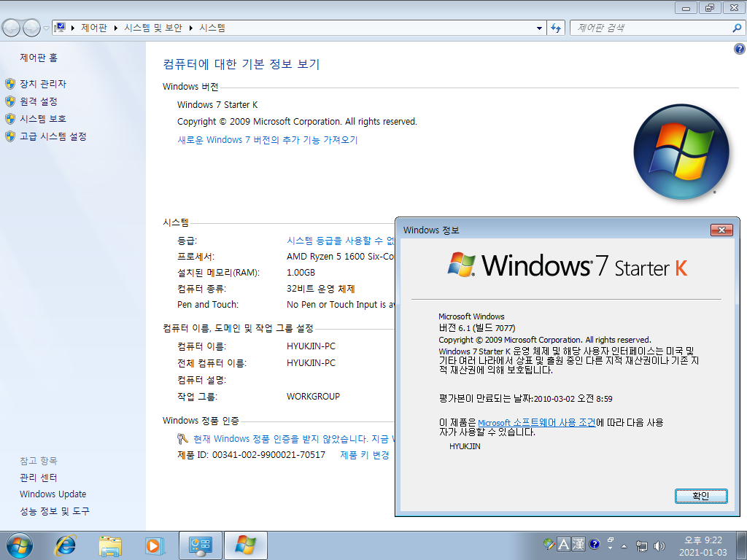Switch to Control Panel taskbar button
747x560 pixels.
pos(200,545)
